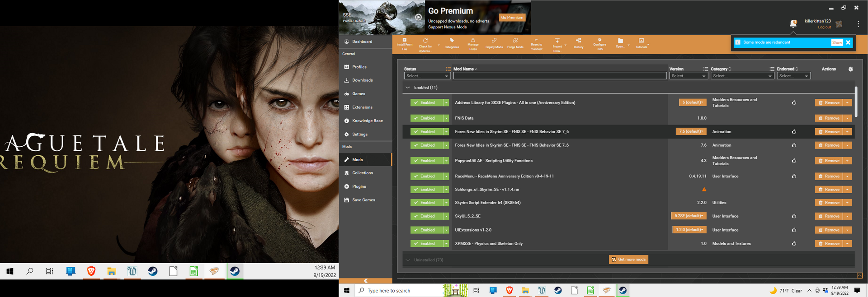Endorse XPMSSE mod thumbs-up icon
Viewport: 868px width, 297px height.
(794, 244)
